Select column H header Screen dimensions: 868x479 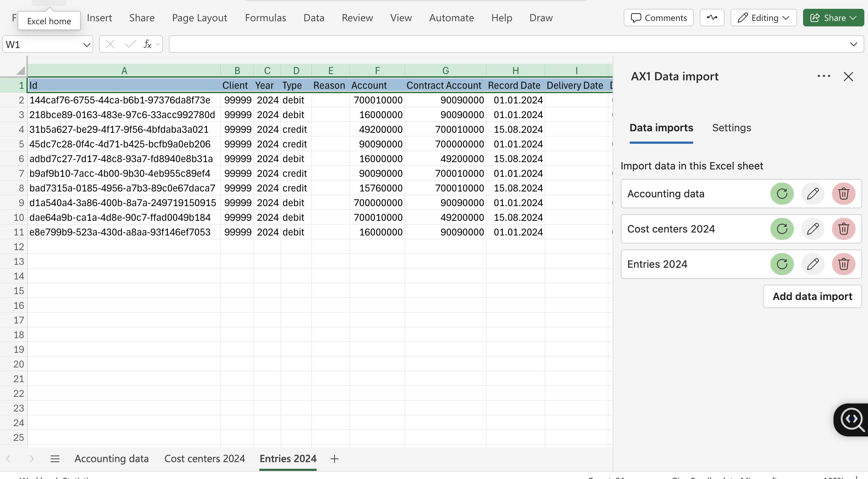pyautogui.click(x=515, y=70)
